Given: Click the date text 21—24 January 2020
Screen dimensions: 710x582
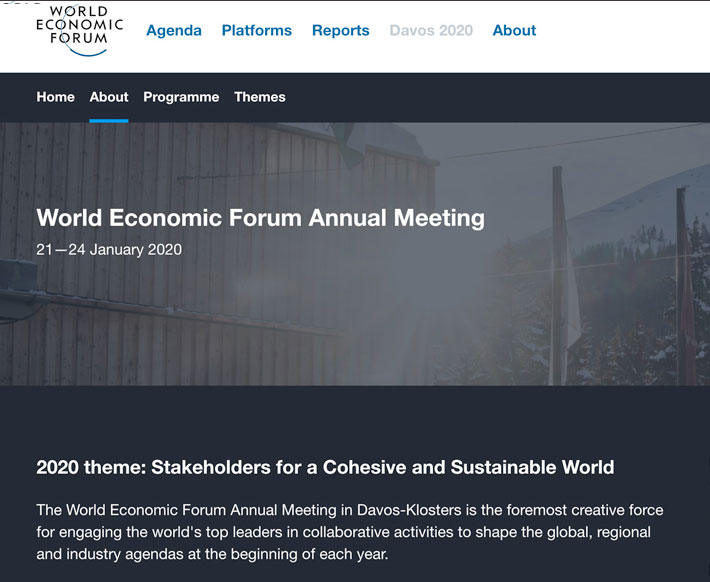Looking at the screenshot, I should [109, 250].
